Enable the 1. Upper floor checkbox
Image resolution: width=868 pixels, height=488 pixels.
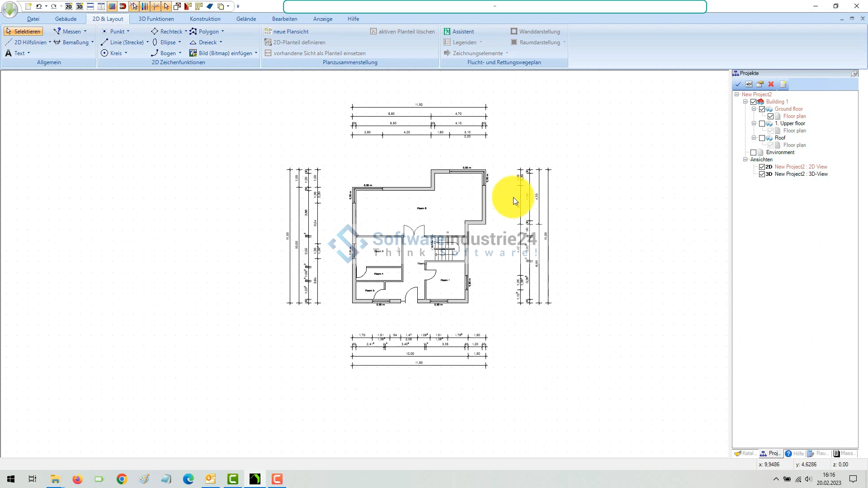[762, 123]
